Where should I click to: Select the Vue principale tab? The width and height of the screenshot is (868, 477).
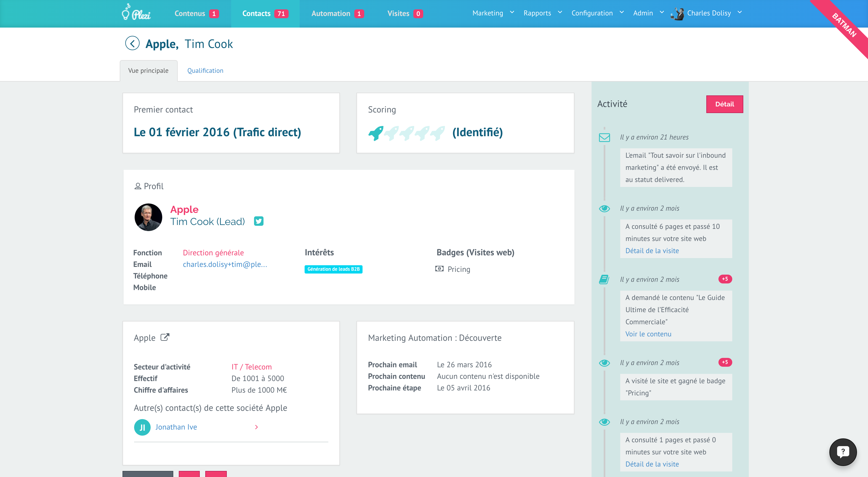click(148, 71)
